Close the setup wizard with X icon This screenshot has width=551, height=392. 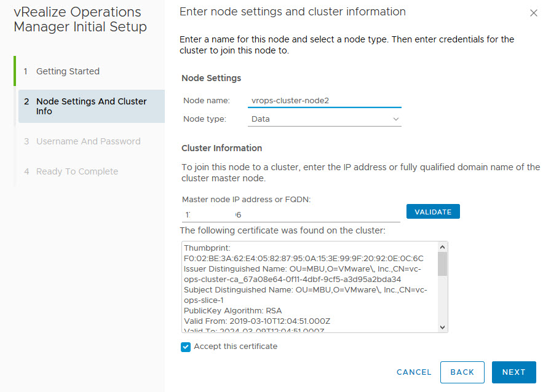click(533, 13)
